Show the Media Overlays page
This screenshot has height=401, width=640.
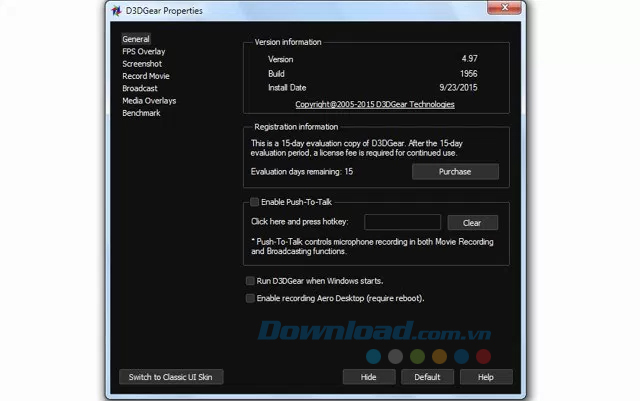click(x=148, y=101)
